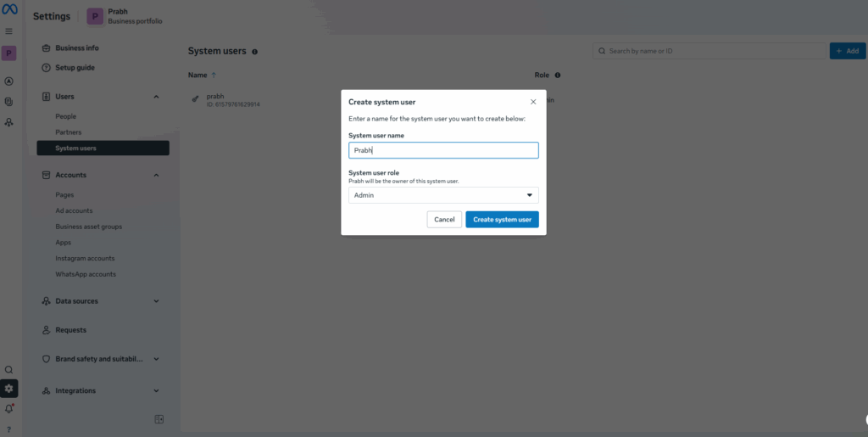Open the Setup guide

coord(75,68)
